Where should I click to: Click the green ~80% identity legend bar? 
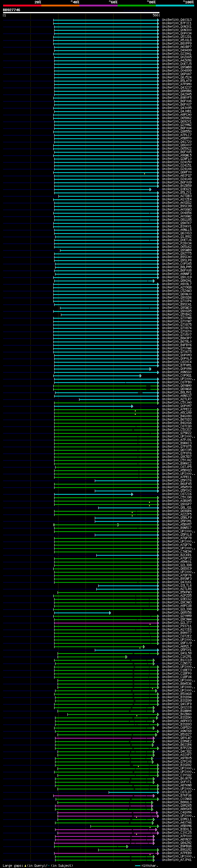pyautogui.click(x=137, y=6)
